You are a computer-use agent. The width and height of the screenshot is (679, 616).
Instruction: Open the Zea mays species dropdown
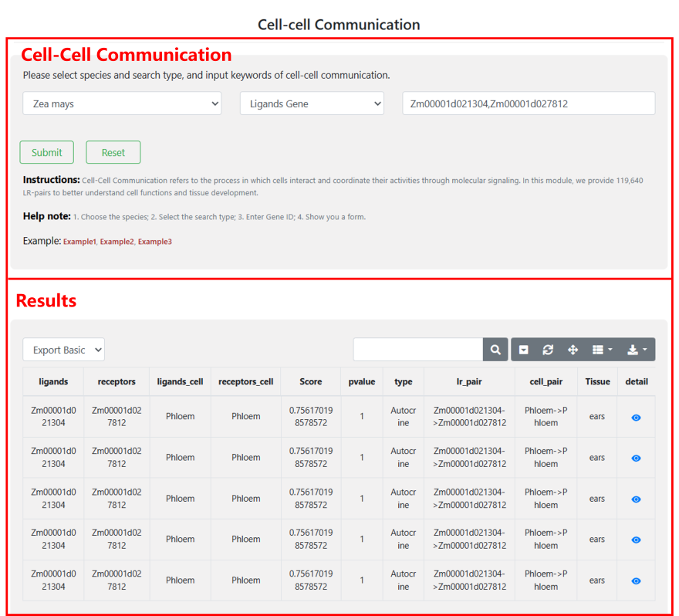[x=122, y=103]
